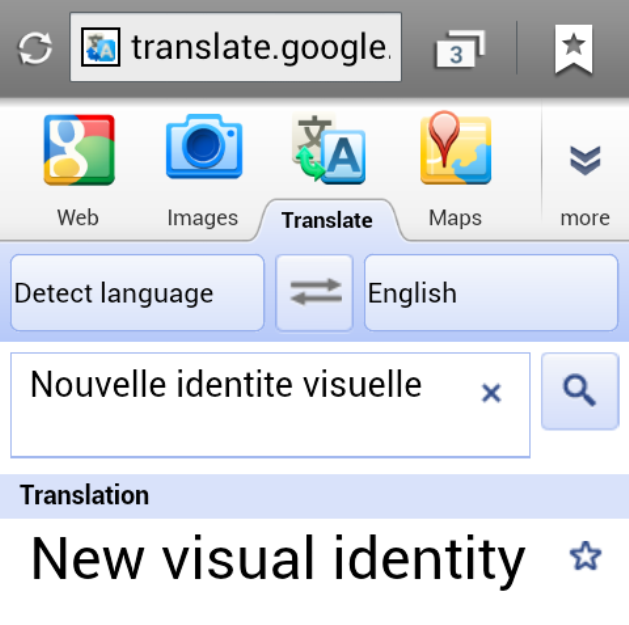Tap the Google Web search icon
The height and width of the screenshot is (625, 629).
click(79, 150)
